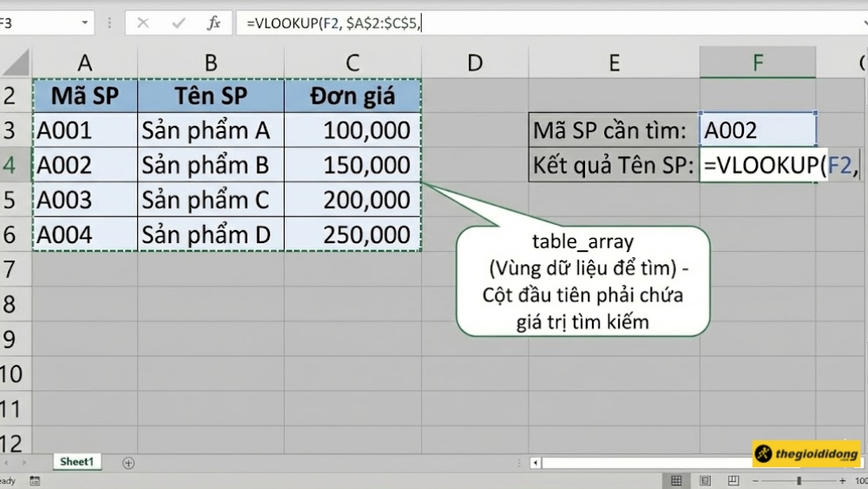868x489 pixels.
Task: Select cell 'Sản phẩm D'
Action: coord(211,235)
